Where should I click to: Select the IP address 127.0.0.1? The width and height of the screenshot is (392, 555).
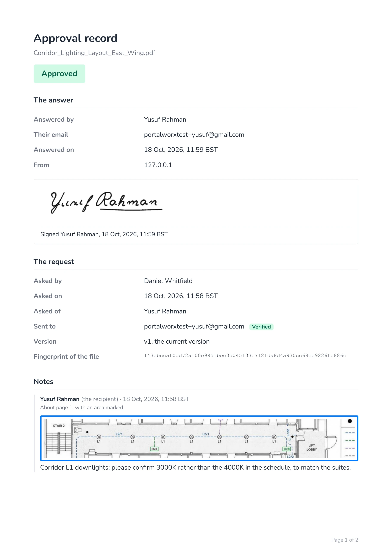click(x=158, y=165)
